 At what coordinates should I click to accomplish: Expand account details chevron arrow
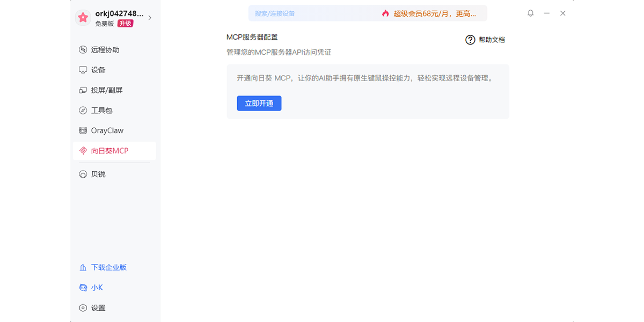(x=150, y=18)
